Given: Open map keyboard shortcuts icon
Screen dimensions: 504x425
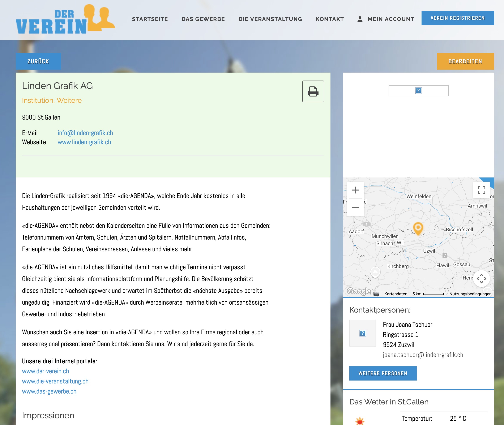Looking at the screenshot, I should coord(376,294).
